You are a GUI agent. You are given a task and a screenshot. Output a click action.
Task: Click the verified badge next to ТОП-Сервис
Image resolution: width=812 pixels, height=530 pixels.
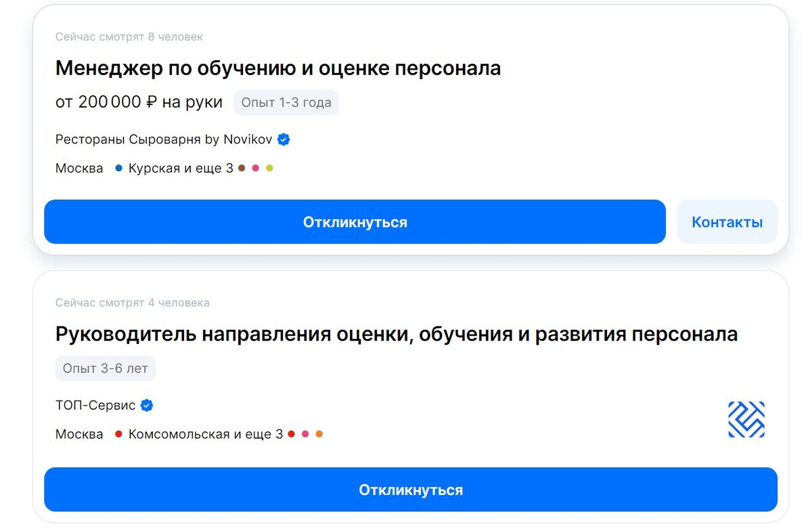(145, 405)
